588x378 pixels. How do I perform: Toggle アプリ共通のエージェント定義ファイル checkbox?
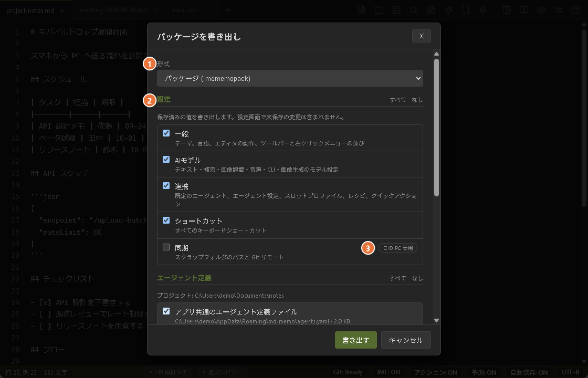[166, 311]
